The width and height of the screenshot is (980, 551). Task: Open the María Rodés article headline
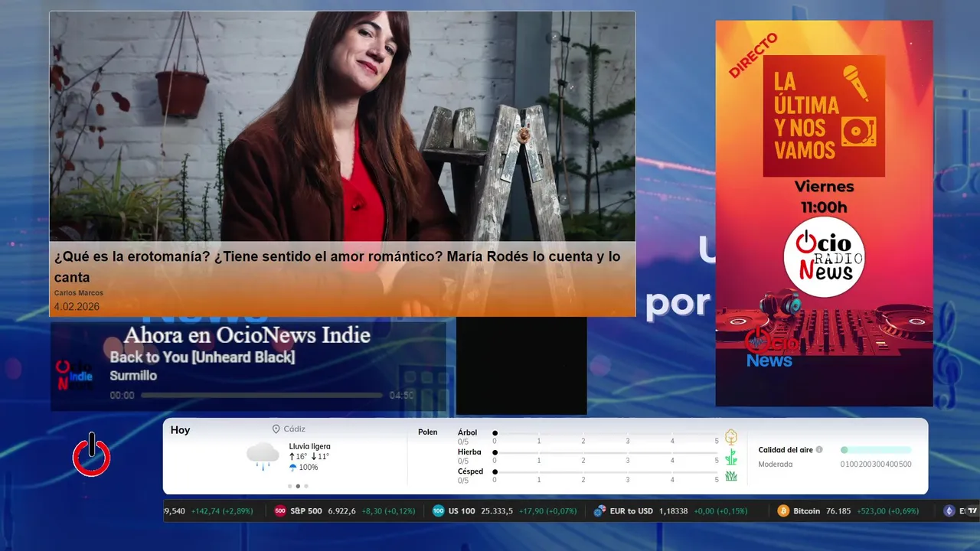pyautogui.click(x=338, y=266)
